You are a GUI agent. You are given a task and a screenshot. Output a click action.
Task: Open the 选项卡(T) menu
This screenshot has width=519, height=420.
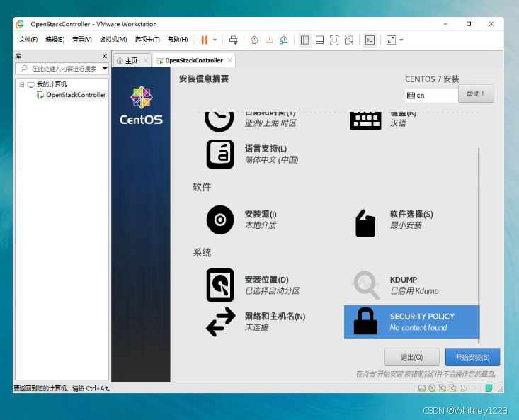tap(147, 40)
